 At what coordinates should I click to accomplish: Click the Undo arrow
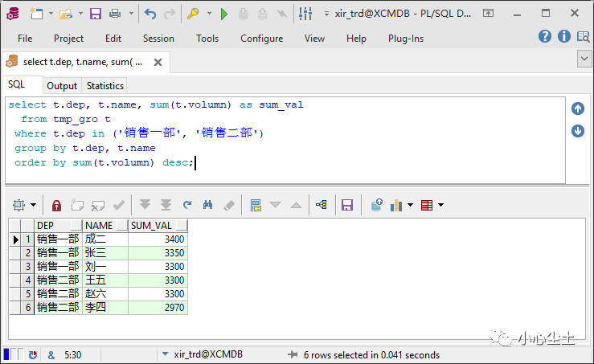click(150, 14)
